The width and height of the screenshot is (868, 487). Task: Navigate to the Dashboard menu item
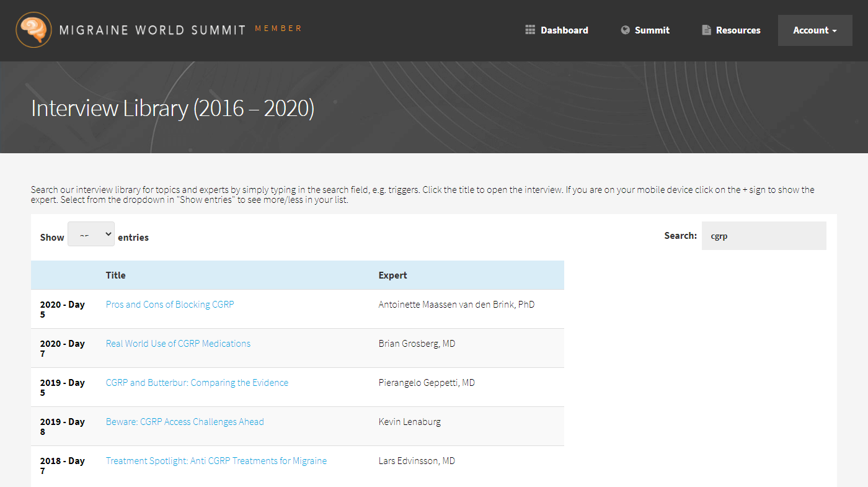[564, 30]
